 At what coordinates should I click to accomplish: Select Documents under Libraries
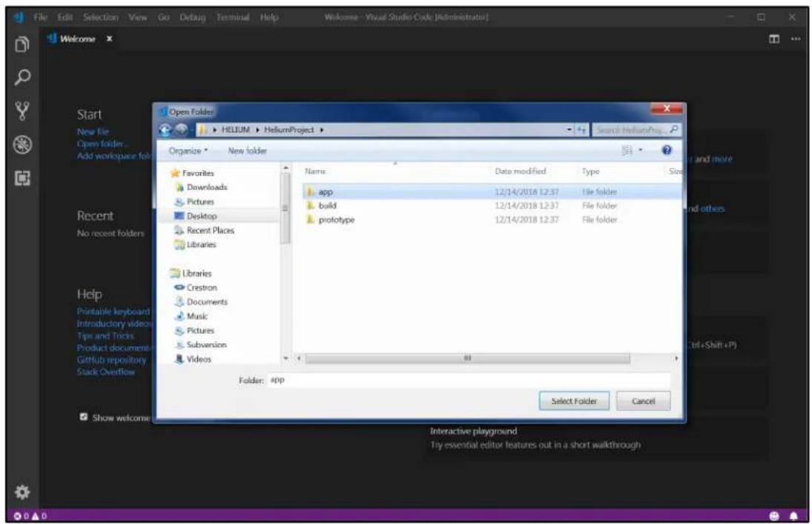207,301
